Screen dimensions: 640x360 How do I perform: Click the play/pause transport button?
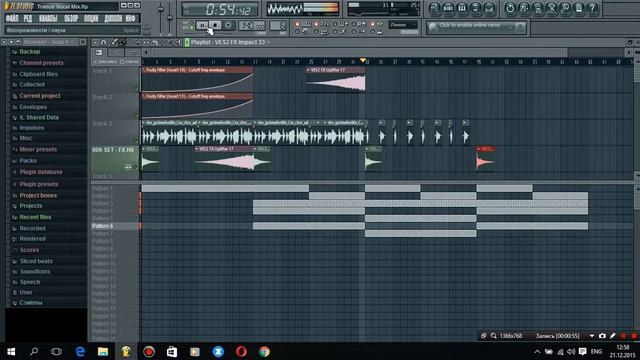(x=202, y=25)
